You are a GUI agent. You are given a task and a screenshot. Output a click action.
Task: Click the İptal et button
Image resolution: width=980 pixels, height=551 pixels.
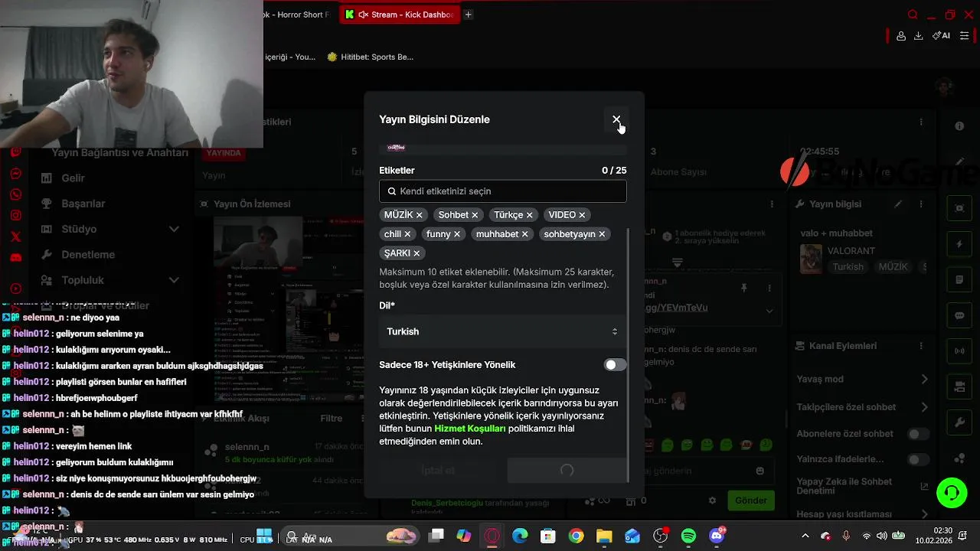coord(438,471)
